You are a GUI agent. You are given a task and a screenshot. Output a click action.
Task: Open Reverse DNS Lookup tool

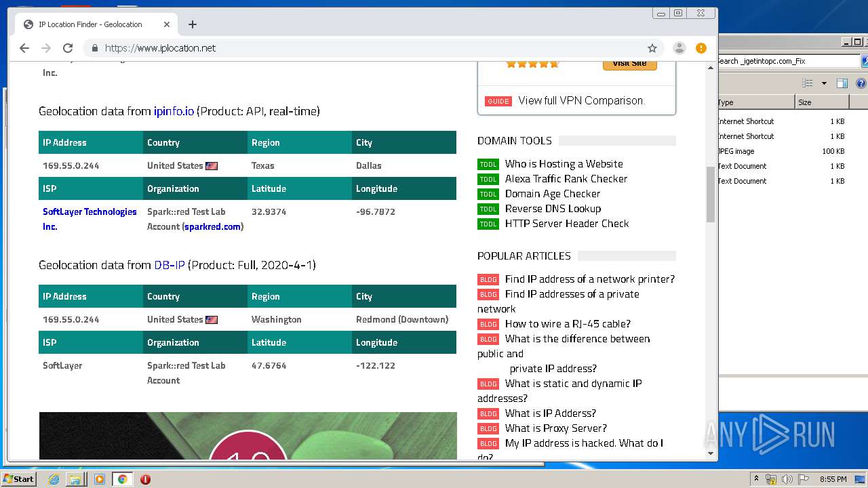[553, 209]
